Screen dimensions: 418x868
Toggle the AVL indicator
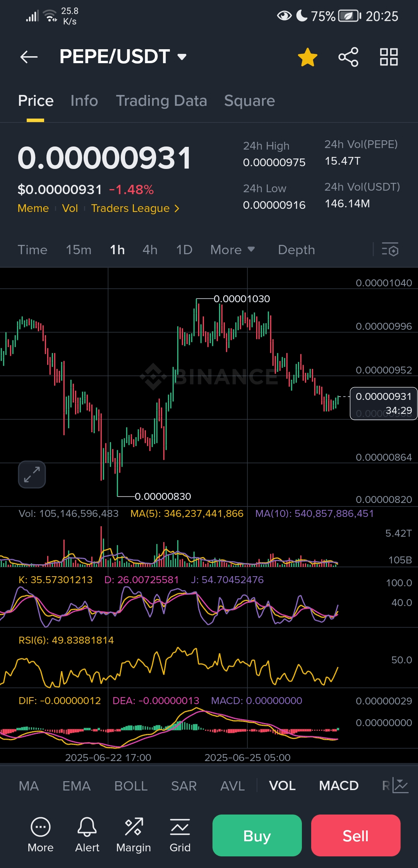(233, 786)
